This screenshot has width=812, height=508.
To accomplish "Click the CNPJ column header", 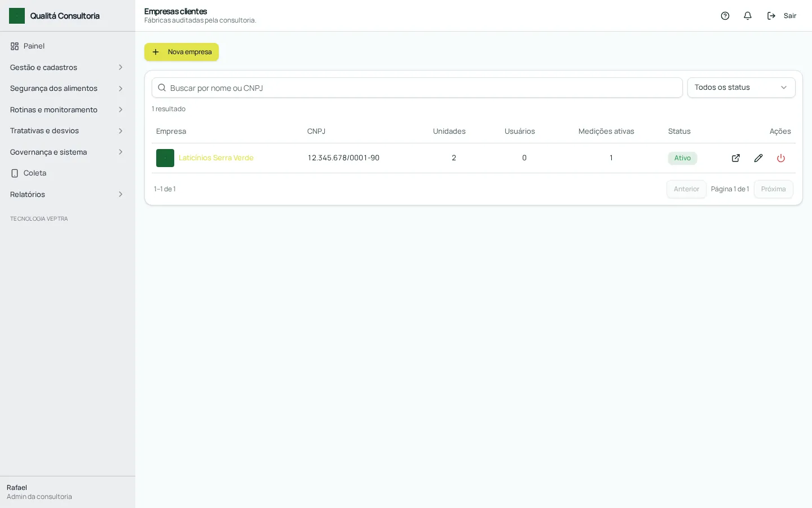I will pyautogui.click(x=316, y=132).
